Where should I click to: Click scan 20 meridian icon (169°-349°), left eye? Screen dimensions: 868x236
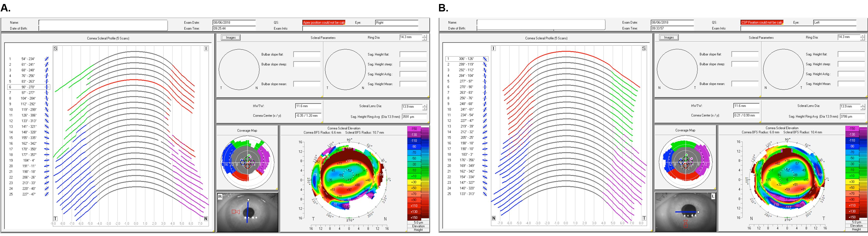click(485, 166)
